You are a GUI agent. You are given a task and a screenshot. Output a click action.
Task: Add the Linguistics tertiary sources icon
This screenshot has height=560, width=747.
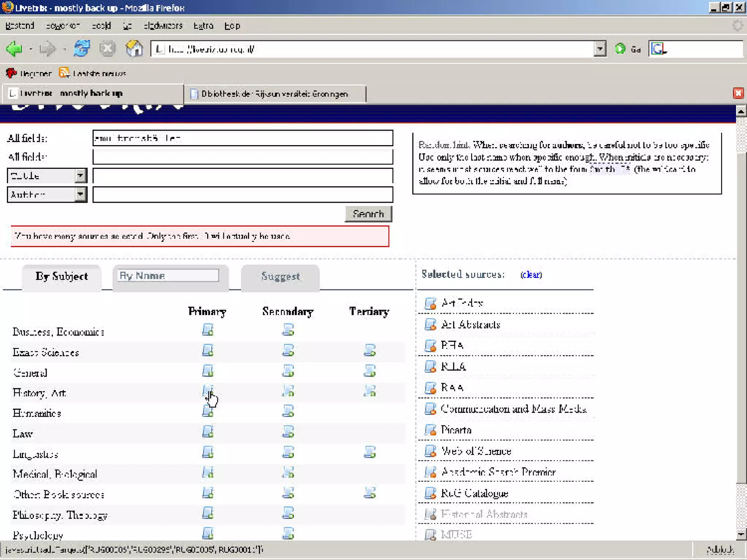(x=369, y=452)
